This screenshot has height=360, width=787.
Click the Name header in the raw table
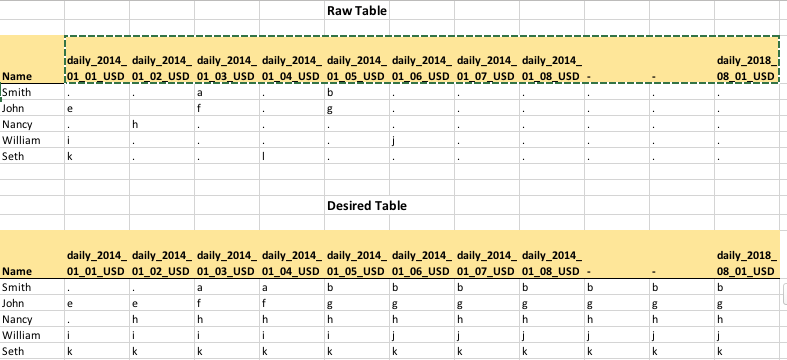pos(32,59)
